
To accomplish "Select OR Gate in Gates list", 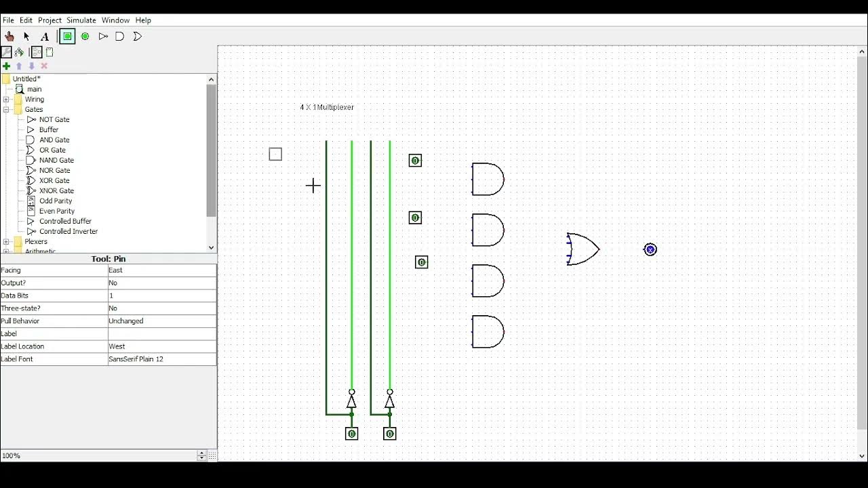I will click(x=52, y=150).
